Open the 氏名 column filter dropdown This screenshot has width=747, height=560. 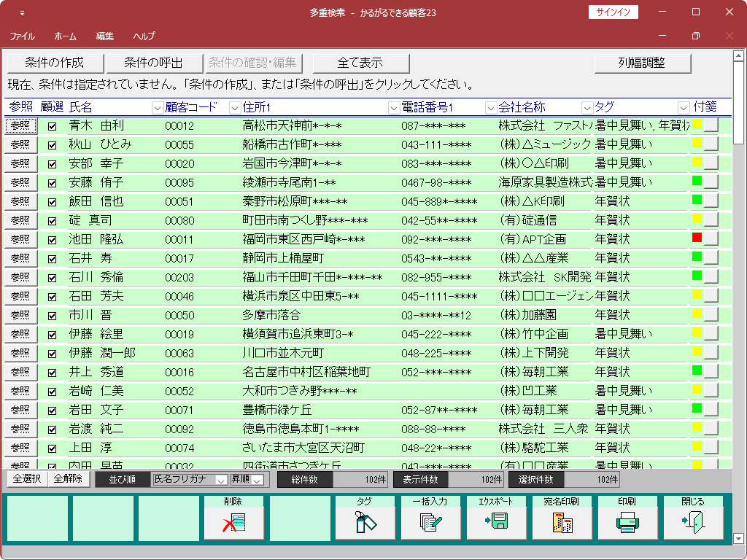pos(158,108)
